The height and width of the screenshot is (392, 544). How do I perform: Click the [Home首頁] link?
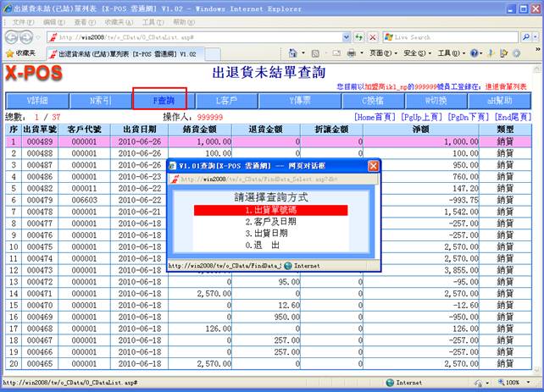tap(376, 117)
